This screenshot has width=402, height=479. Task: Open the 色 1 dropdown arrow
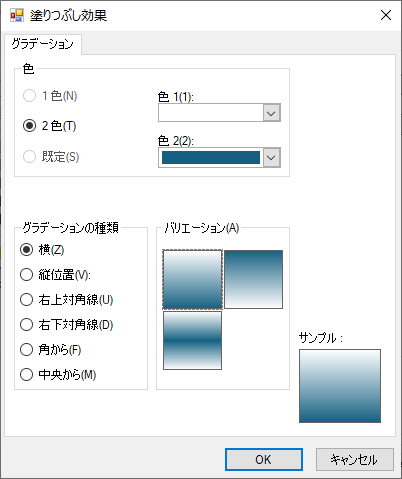[271, 113]
